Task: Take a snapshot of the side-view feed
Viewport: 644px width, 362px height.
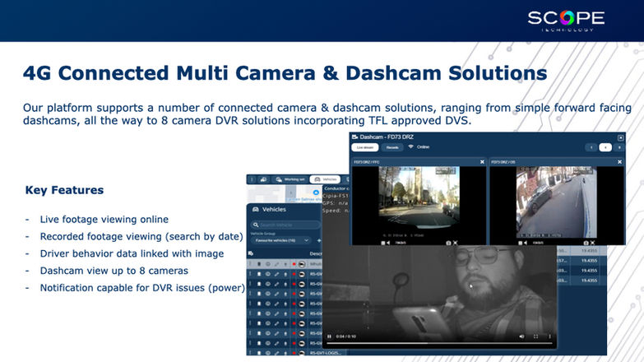Action: (586, 243)
